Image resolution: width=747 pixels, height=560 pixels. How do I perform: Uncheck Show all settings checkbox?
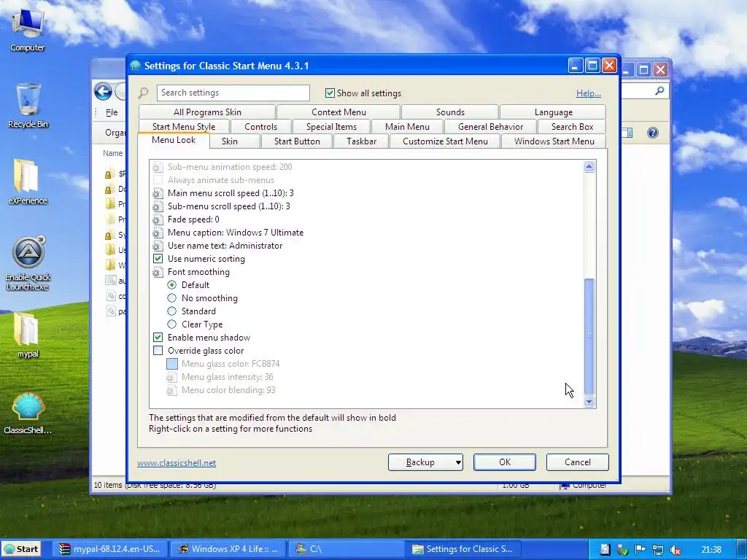coord(330,93)
